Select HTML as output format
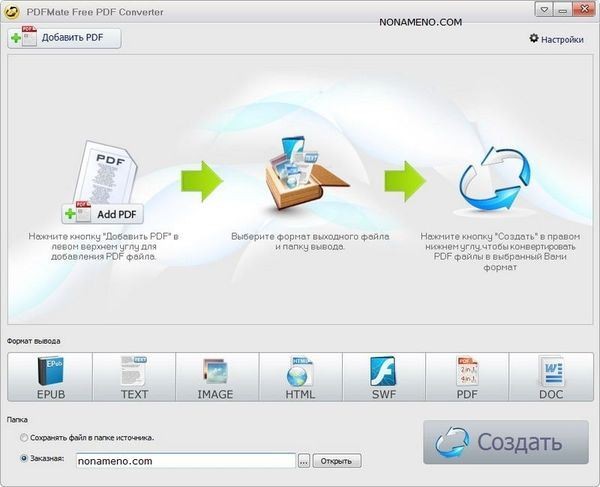The image size is (600, 487). coord(300,377)
